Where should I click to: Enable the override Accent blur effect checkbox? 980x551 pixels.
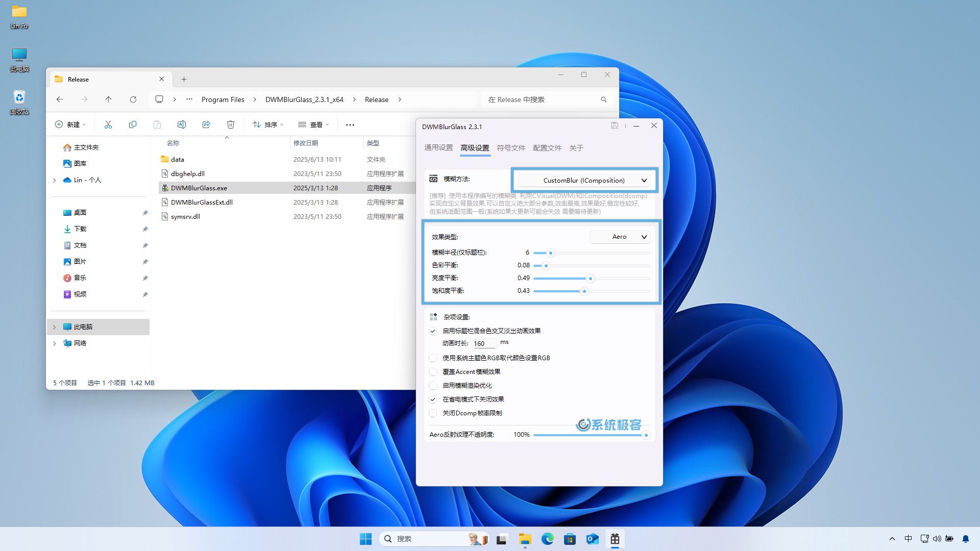(x=433, y=372)
